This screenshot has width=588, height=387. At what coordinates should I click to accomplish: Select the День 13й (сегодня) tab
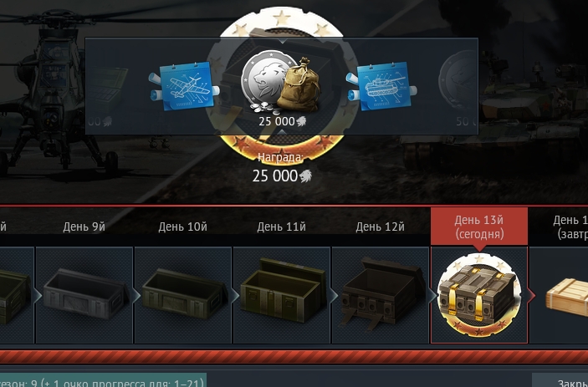point(479,227)
